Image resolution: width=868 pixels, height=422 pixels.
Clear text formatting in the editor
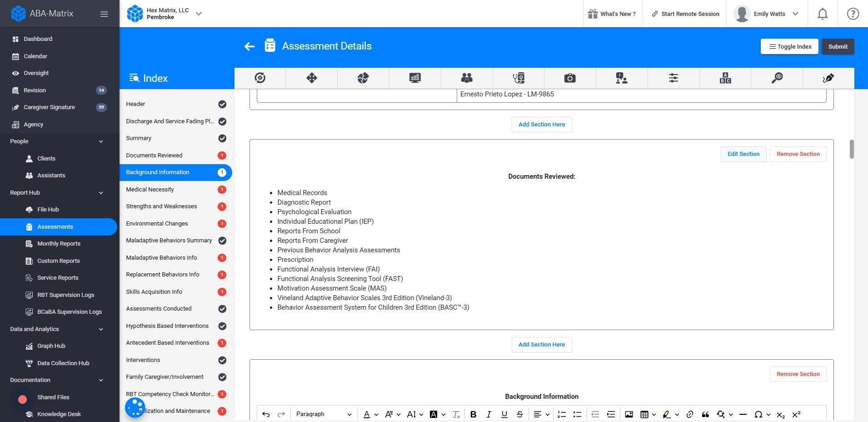pos(456,414)
